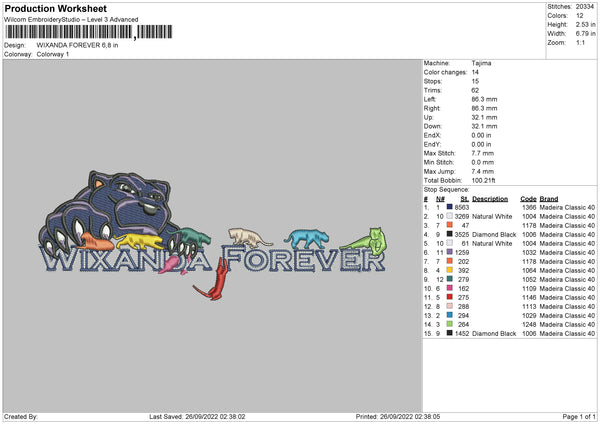This screenshot has height=424, width=600.
Task: Click the teal swatch in stop row 9
Action: [x=449, y=279]
